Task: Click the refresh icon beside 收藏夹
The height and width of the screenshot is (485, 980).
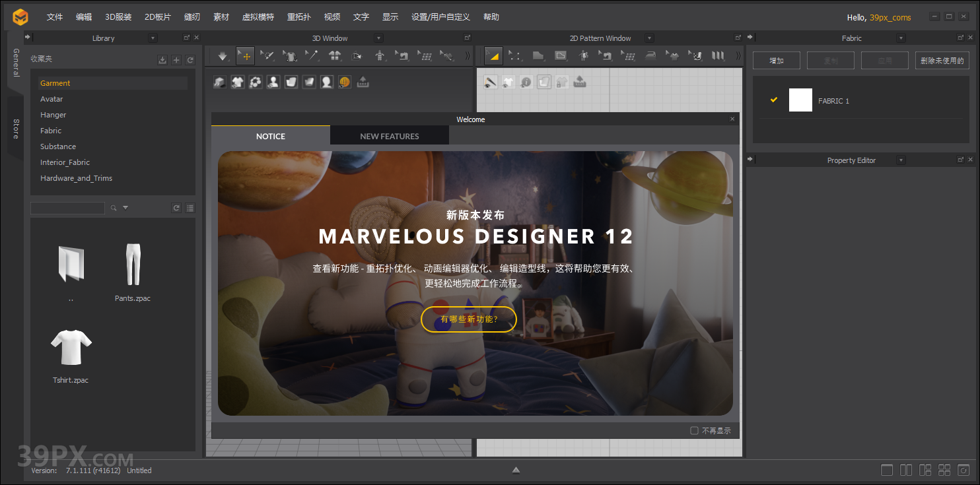Action: tap(190, 60)
